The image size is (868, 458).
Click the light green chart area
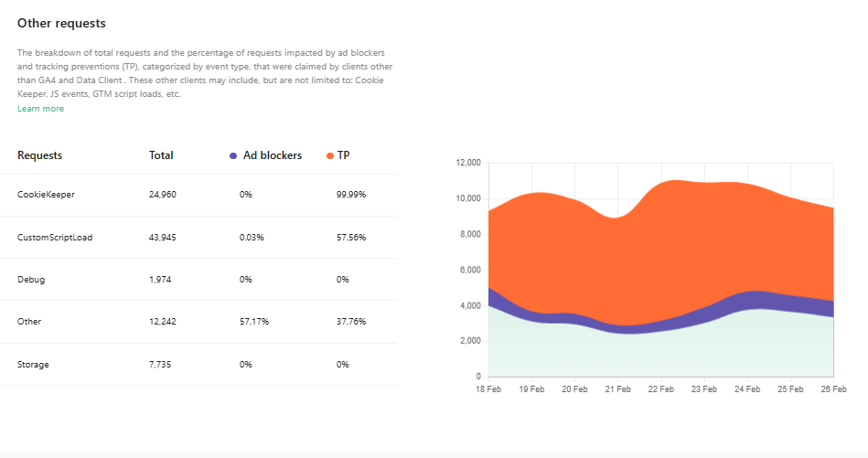[x=659, y=355]
